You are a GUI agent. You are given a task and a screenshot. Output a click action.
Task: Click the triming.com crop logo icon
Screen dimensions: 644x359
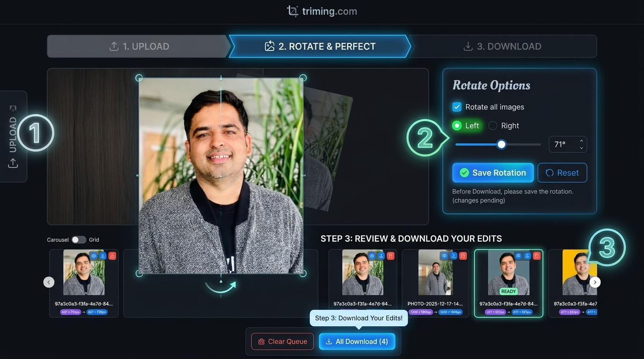[x=293, y=11]
